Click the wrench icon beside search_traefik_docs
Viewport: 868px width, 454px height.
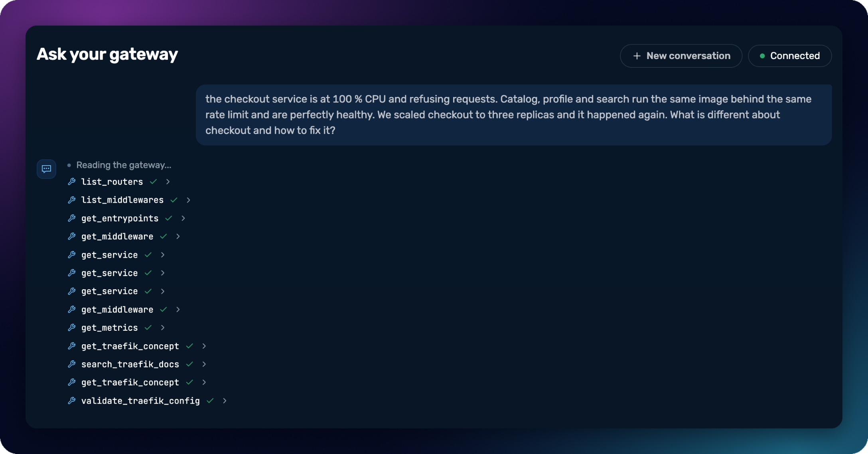(72, 364)
